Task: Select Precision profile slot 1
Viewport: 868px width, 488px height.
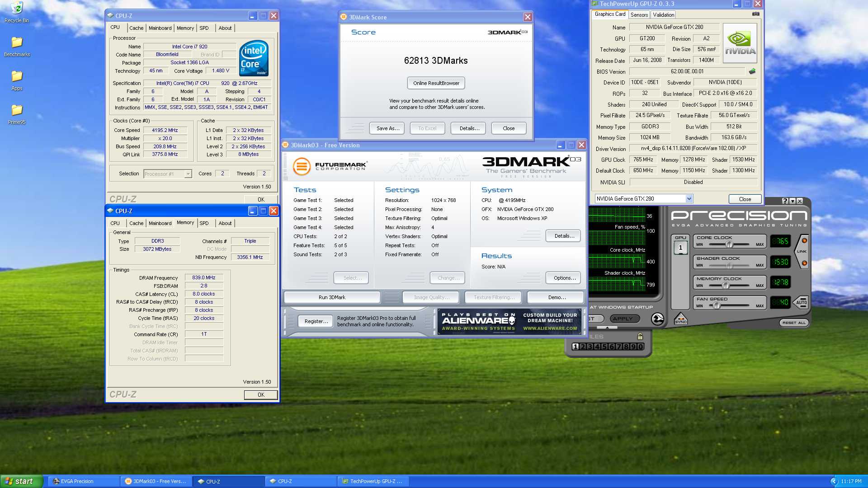Action: (x=576, y=347)
